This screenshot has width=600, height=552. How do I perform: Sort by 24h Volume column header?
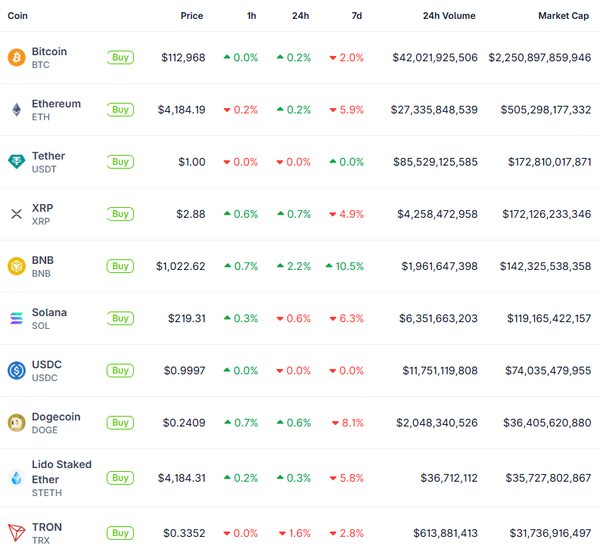(x=449, y=16)
